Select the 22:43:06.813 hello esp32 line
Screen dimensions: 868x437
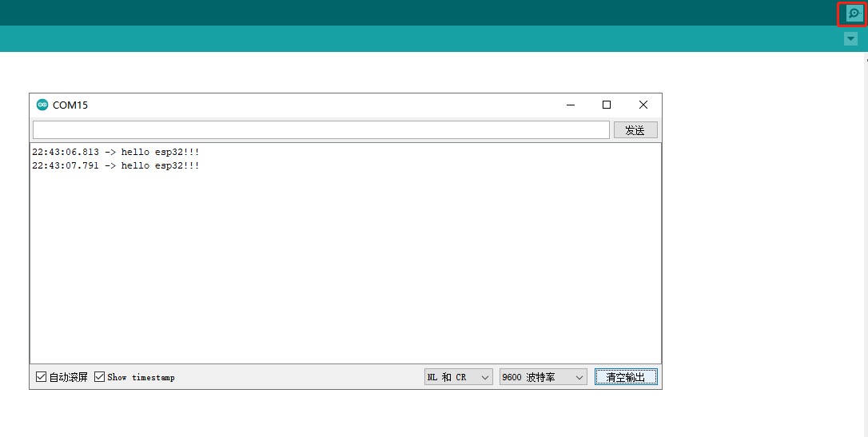point(116,152)
